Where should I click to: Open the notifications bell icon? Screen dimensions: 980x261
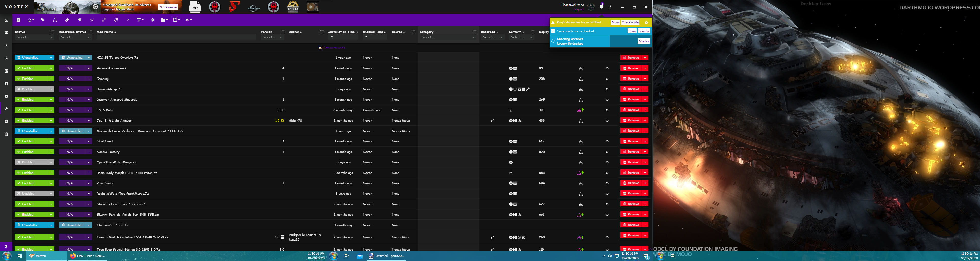click(602, 6)
